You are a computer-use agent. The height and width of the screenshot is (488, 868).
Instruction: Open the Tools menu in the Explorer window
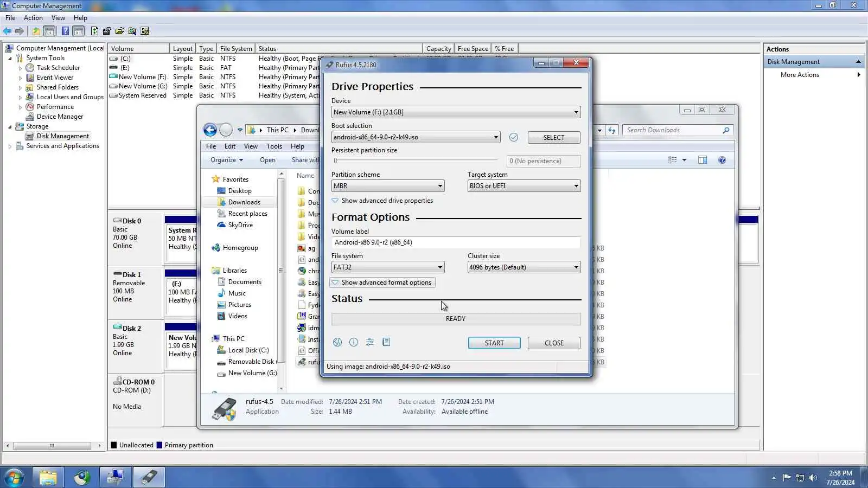274,146
